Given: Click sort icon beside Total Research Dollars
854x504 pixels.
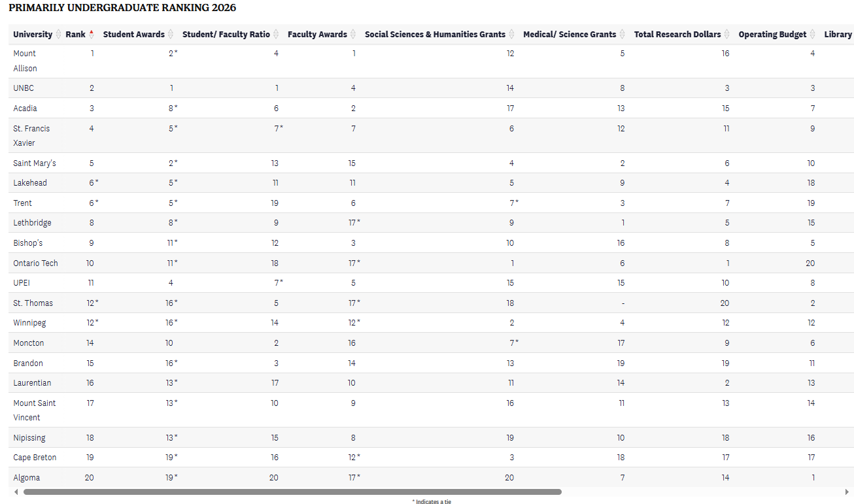Looking at the screenshot, I should click(727, 35).
